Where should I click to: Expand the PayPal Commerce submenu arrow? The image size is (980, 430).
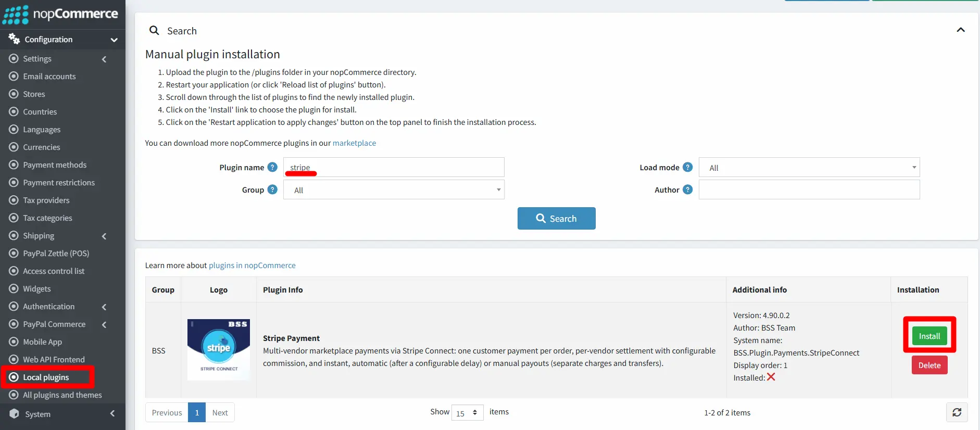pyautogui.click(x=104, y=325)
